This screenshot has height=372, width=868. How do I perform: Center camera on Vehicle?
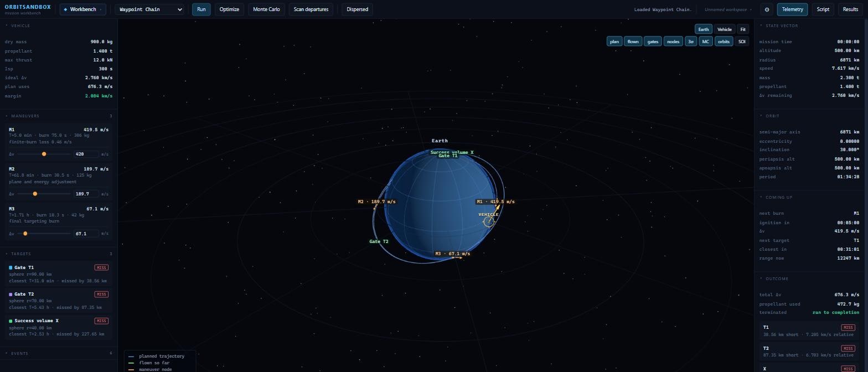pyautogui.click(x=724, y=29)
